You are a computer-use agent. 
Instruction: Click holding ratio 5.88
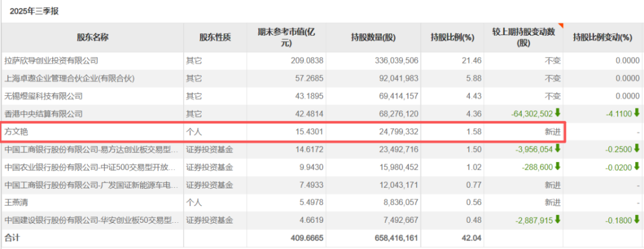pos(475,79)
